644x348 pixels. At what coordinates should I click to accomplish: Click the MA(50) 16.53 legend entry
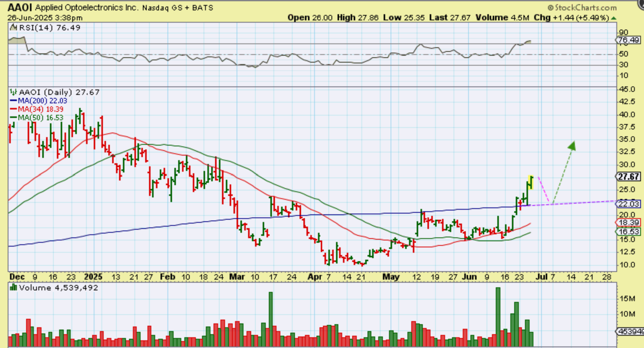point(37,118)
